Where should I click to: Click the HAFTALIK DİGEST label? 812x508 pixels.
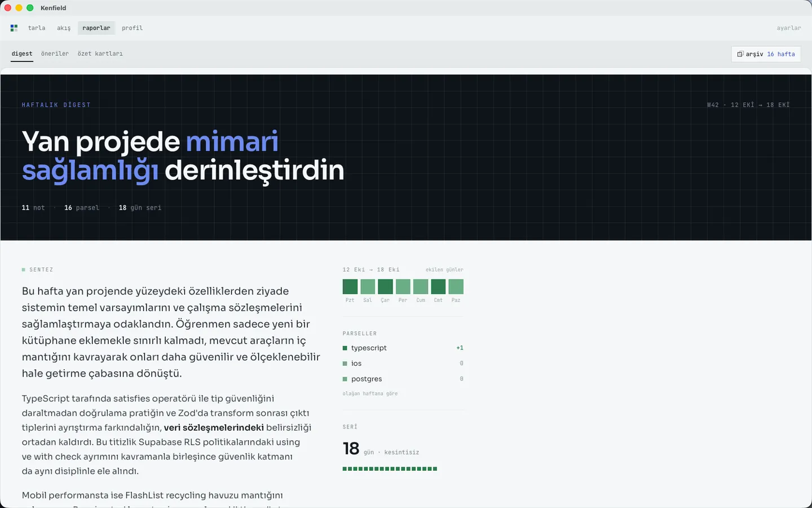point(56,105)
